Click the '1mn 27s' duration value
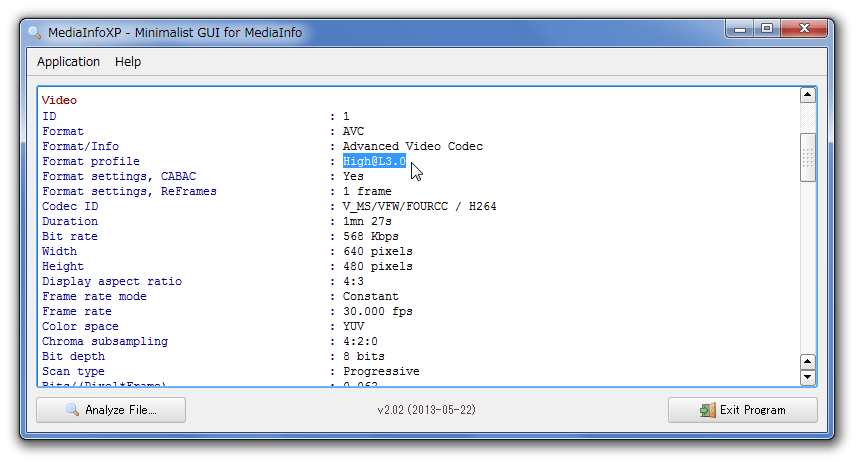 click(367, 221)
